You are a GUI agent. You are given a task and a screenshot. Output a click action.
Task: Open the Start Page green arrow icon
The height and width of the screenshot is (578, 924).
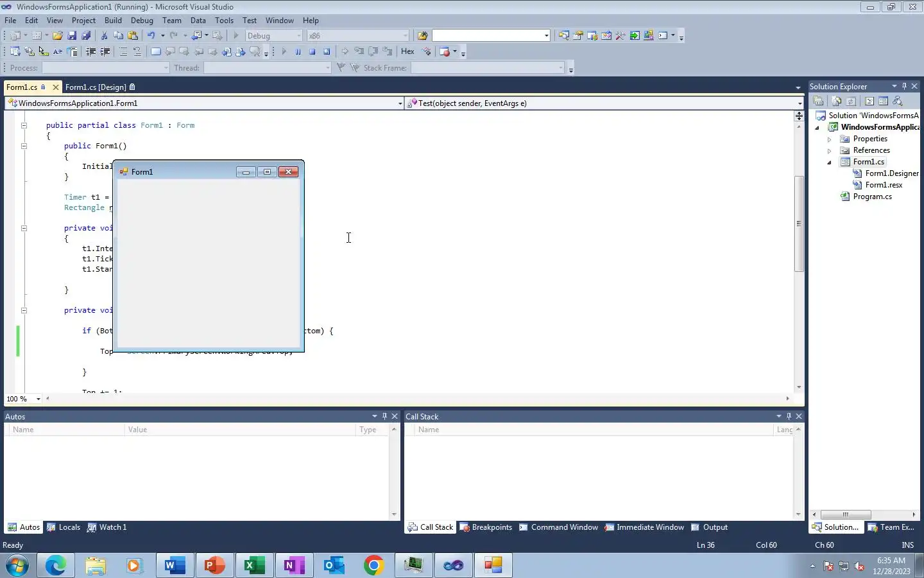coord(635,36)
